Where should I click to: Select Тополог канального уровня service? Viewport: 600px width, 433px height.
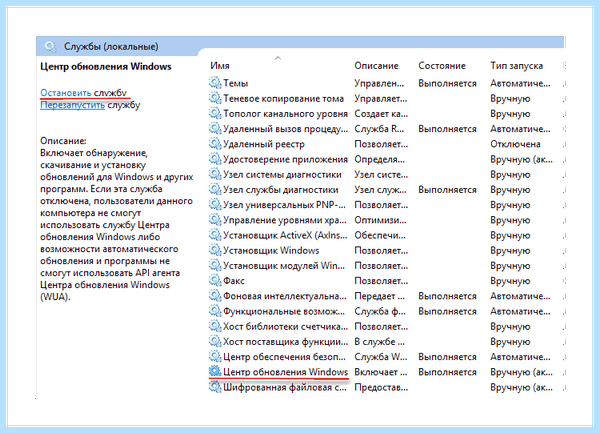pyautogui.click(x=285, y=114)
